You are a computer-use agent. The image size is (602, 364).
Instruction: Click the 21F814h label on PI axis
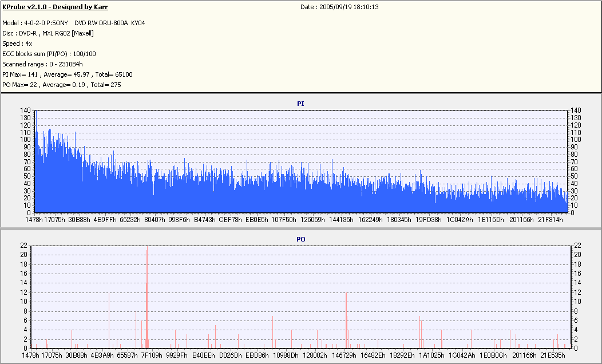click(550, 220)
